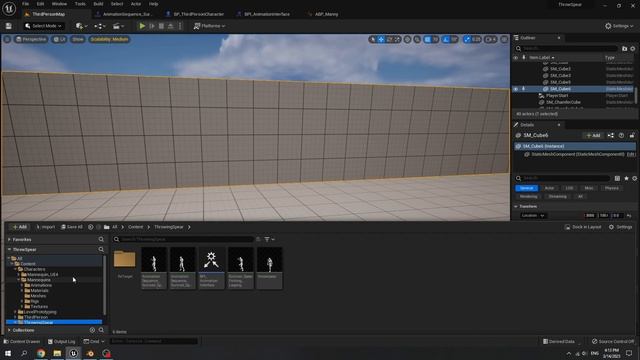Click the lock icon in Details panel
Viewport: 640px width, 360px height.
632,136
